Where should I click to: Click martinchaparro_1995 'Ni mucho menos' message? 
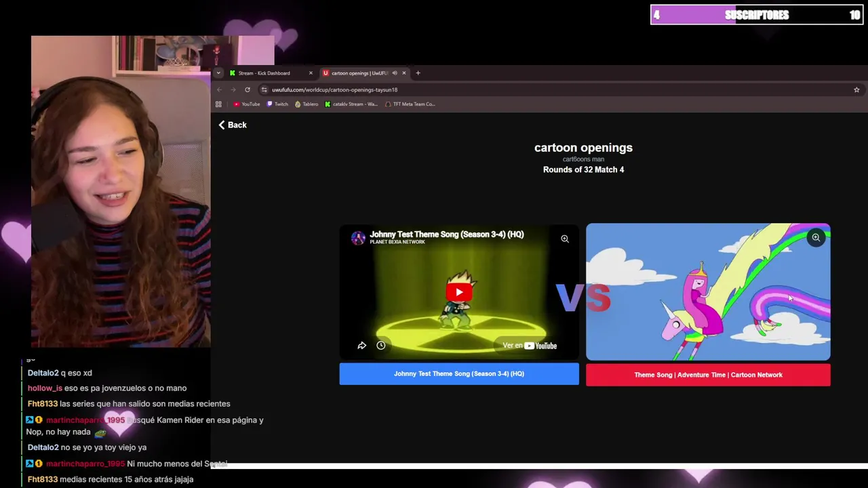pyautogui.click(x=127, y=464)
